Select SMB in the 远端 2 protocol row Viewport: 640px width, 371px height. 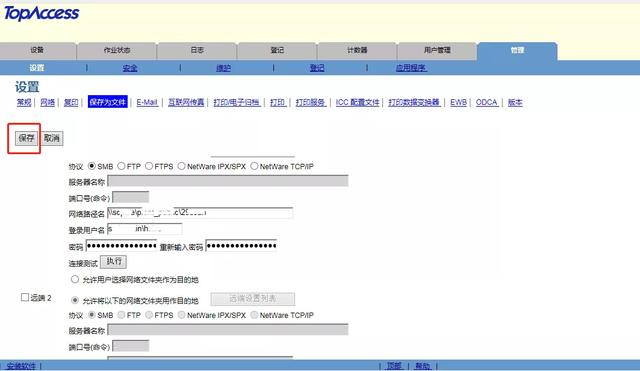tap(92, 315)
